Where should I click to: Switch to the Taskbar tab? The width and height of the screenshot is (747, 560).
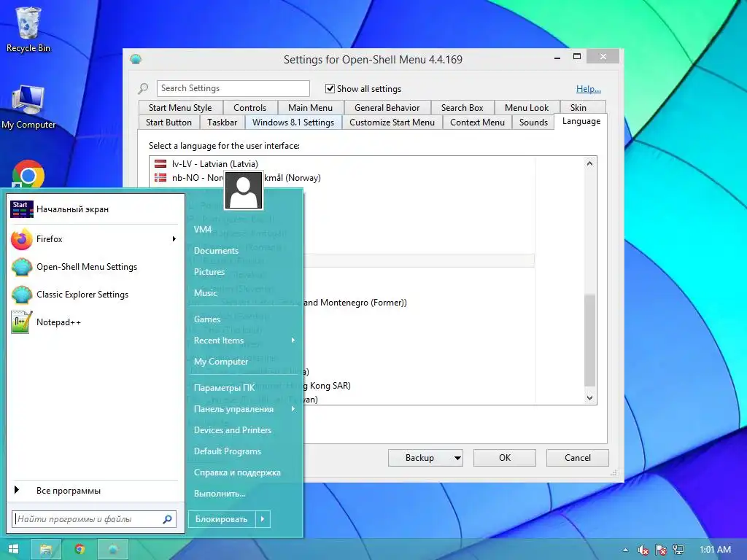coord(222,122)
